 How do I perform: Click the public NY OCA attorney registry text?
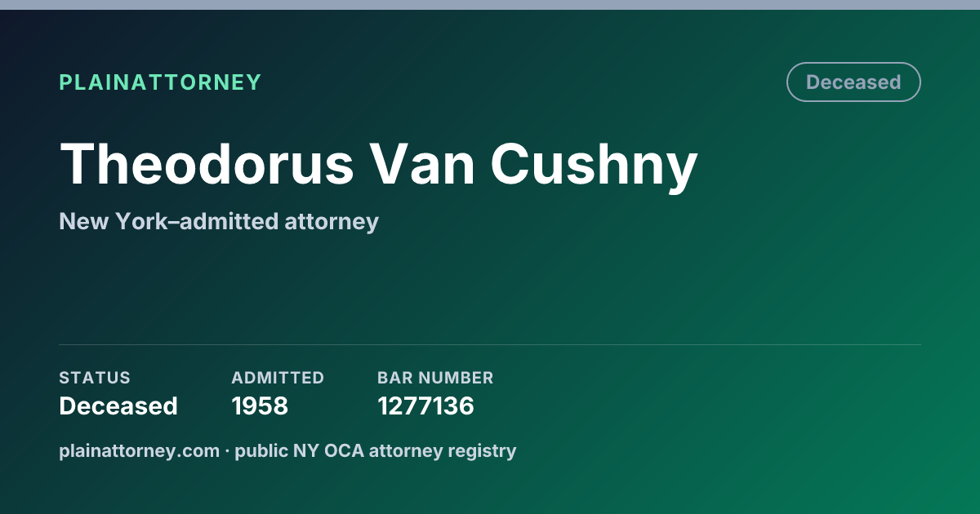[x=376, y=450]
